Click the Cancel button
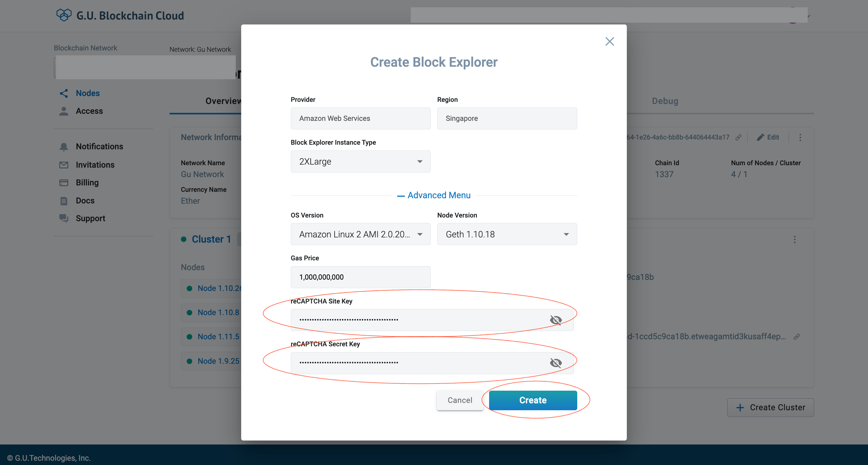The width and height of the screenshot is (868, 465). pyautogui.click(x=460, y=400)
